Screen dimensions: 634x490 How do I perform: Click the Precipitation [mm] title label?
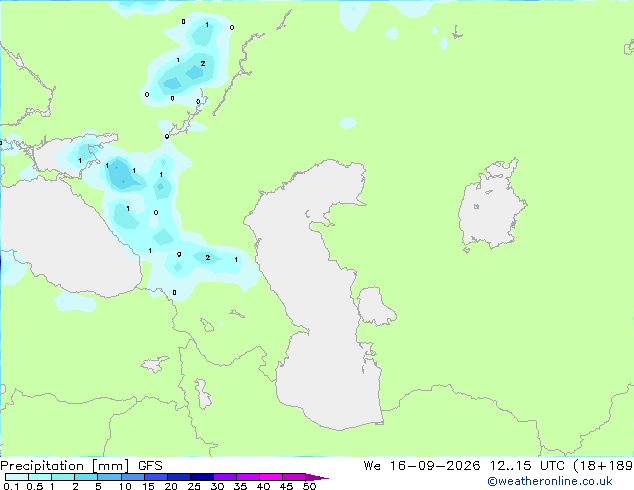click(65, 466)
